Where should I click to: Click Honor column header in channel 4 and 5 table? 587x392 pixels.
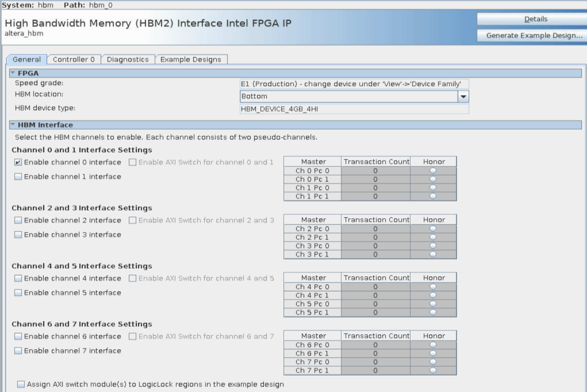click(x=433, y=278)
